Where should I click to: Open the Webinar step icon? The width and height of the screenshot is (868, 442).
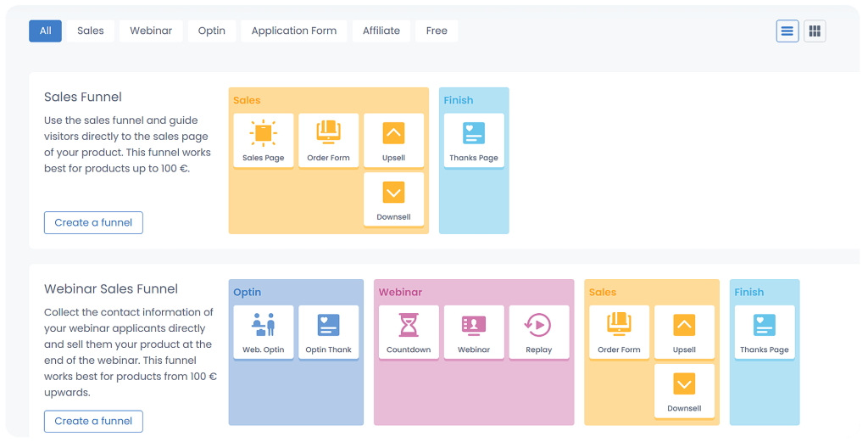point(474,326)
